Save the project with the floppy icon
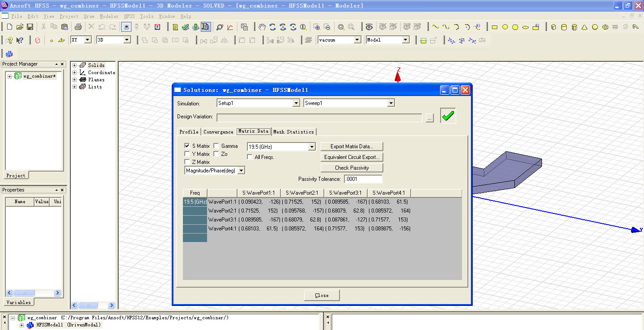This screenshot has width=644, height=330. (30, 27)
